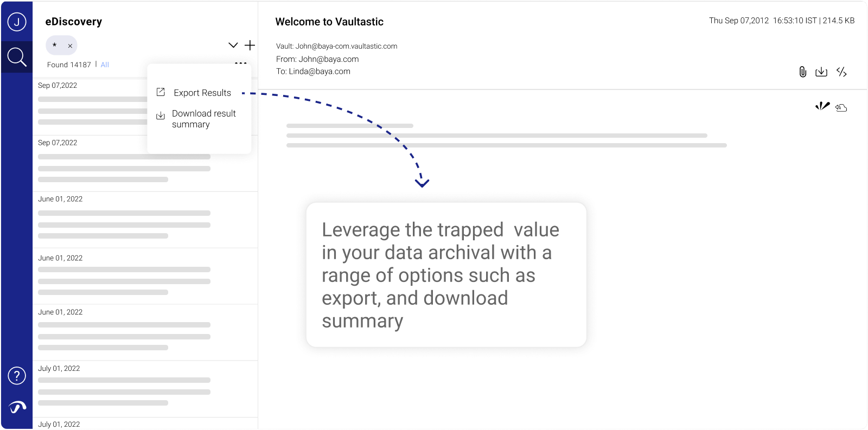Viewport: 868px width, 430px height.
Task: Open the attachments paperclip icon
Action: [803, 72]
